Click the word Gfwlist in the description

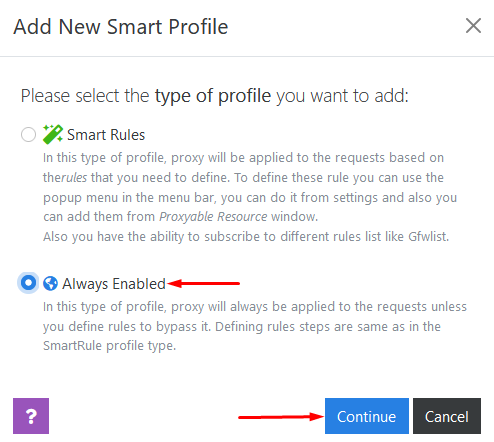428,237
